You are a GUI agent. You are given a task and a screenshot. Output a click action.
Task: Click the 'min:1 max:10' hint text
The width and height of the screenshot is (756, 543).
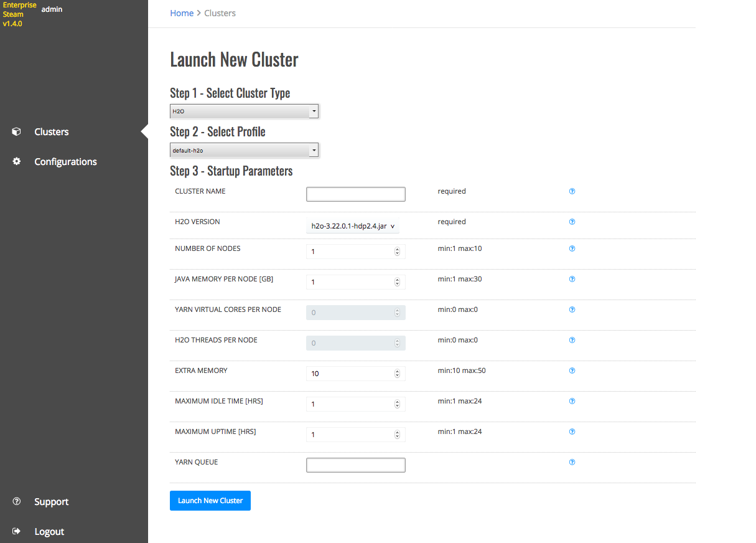pyautogui.click(x=460, y=248)
